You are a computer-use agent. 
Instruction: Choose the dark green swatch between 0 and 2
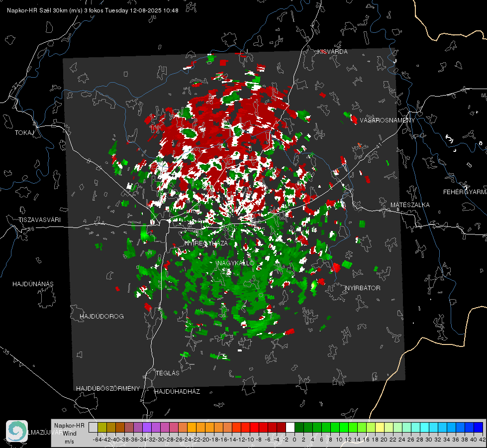(x=299, y=428)
